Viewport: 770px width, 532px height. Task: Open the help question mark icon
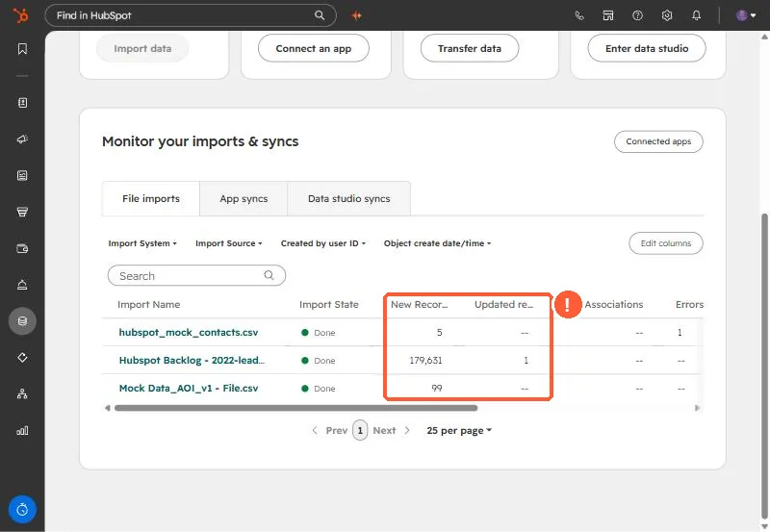click(637, 15)
